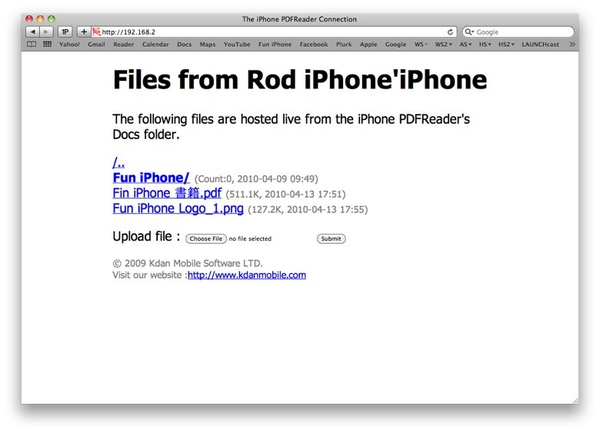Open the Calendar bookmark
This screenshot has width=600, height=433.
pos(155,44)
